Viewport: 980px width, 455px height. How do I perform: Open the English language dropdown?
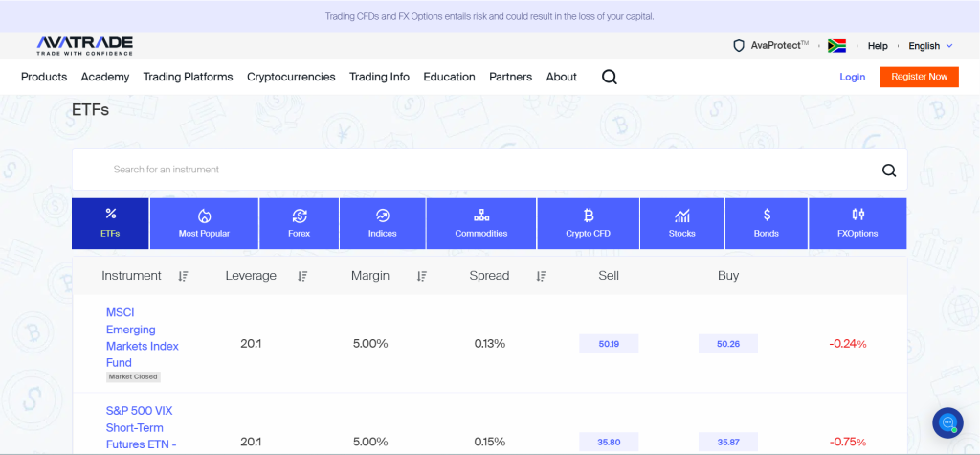[930, 46]
